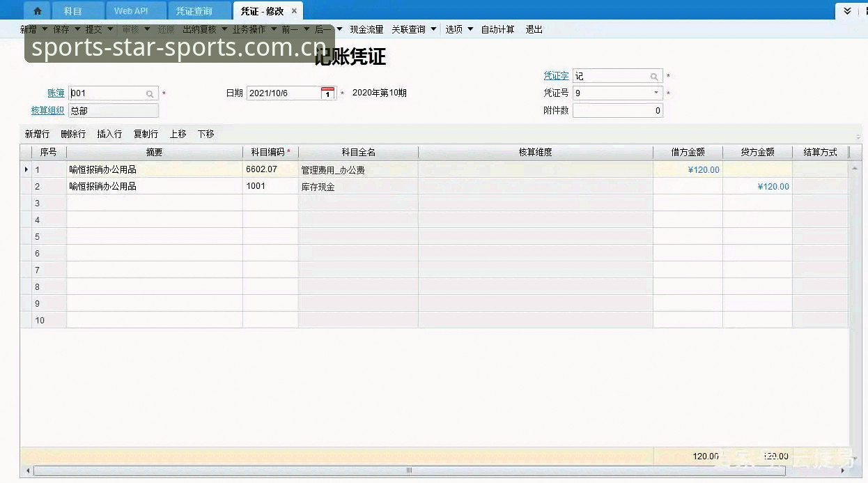Expand the 保存 dropdown arrow
This screenshot has height=483, width=868.
77,29
